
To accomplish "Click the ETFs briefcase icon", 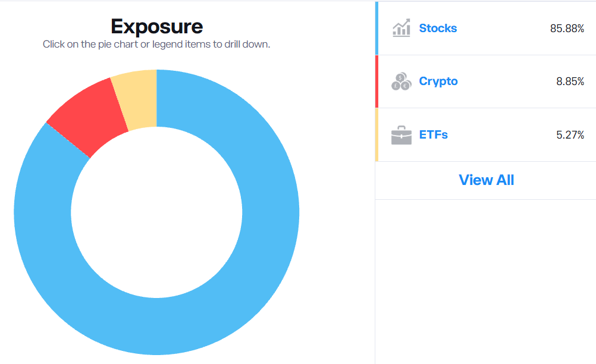I will [x=401, y=135].
